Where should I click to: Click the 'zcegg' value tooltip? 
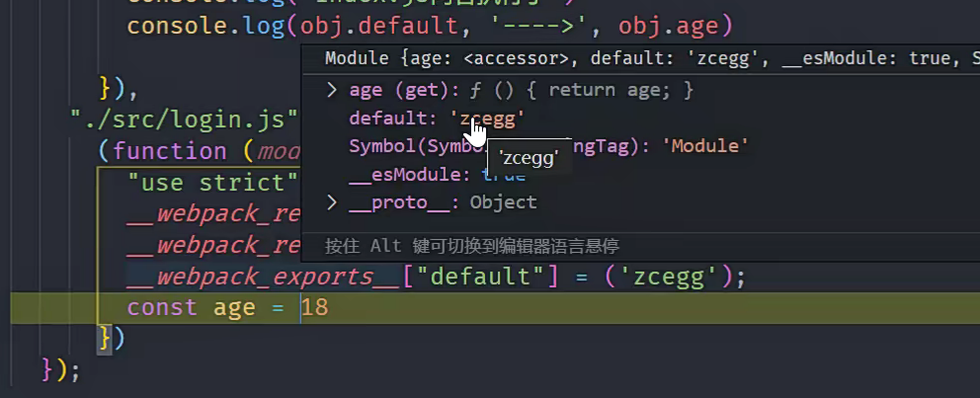coord(528,157)
